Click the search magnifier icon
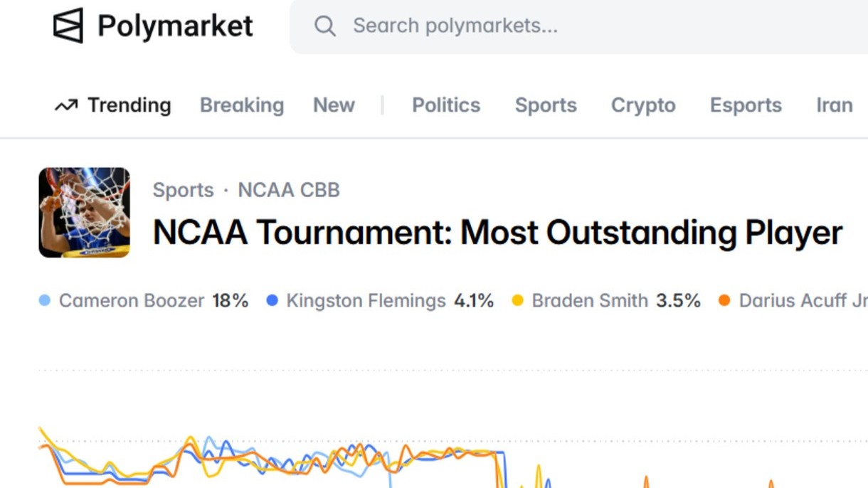The image size is (868, 488). [x=326, y=26]
